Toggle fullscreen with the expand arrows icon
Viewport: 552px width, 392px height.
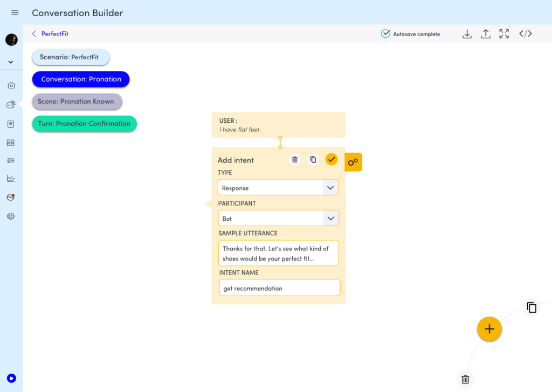pyautogui.click(x=504, y=34)
